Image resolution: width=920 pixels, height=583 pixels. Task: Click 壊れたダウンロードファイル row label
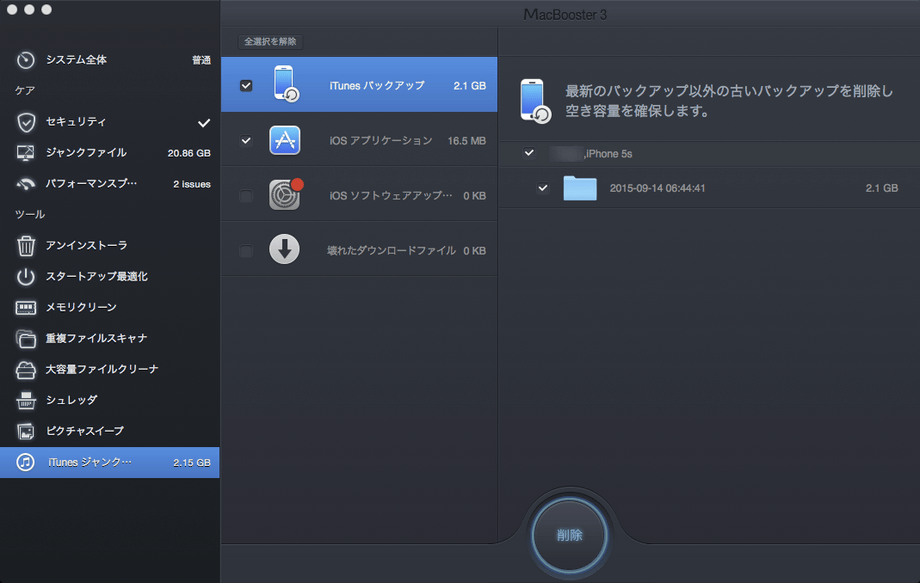(391, 251)
